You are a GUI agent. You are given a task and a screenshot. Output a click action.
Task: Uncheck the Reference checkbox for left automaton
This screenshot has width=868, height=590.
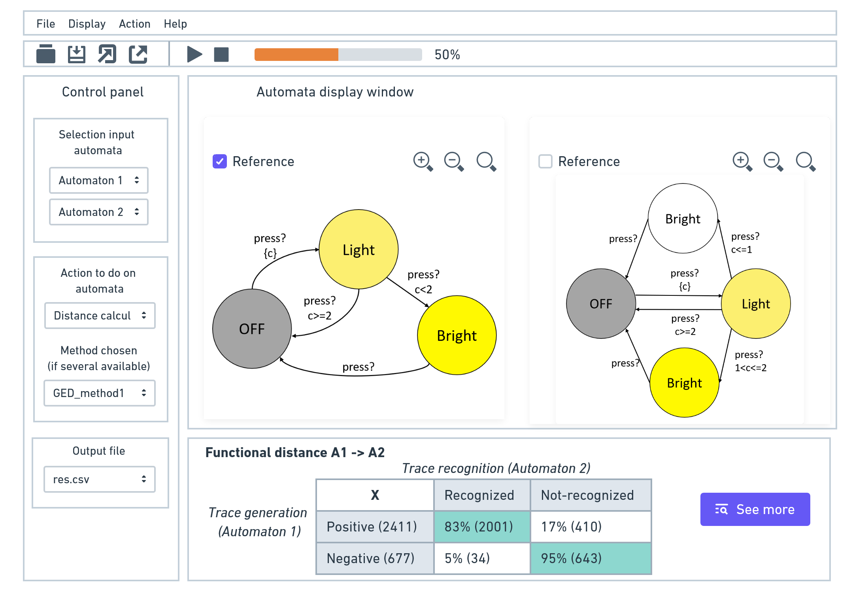[220, 161]
